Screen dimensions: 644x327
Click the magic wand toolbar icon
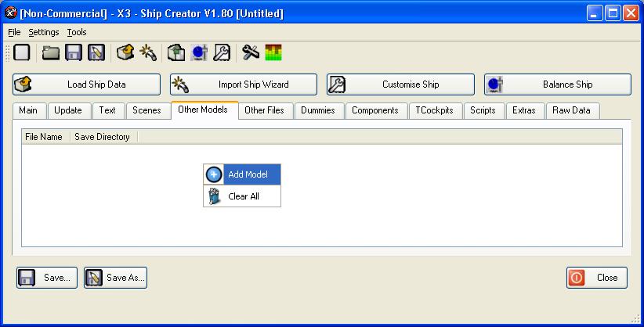(x=148, y=53)
